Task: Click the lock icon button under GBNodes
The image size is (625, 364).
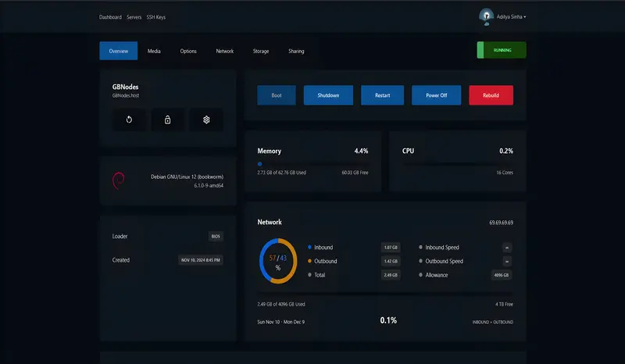Action: (167, 120)
